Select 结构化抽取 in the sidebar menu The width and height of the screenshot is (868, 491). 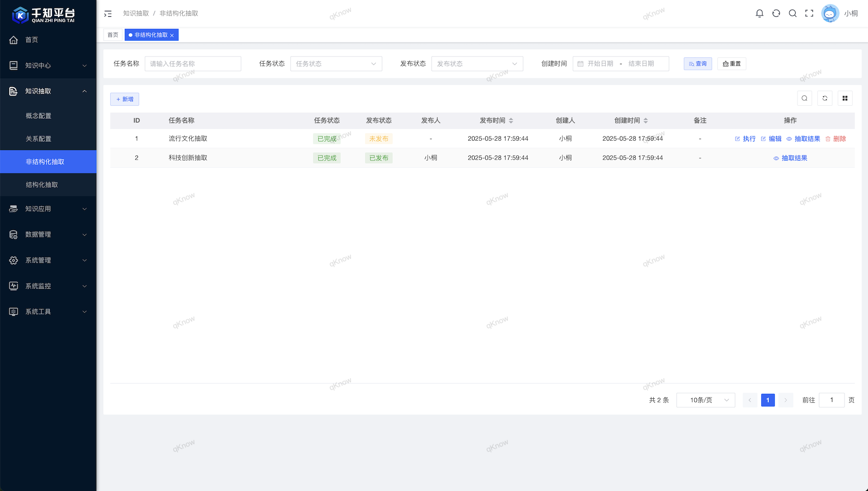coord(42,184)
